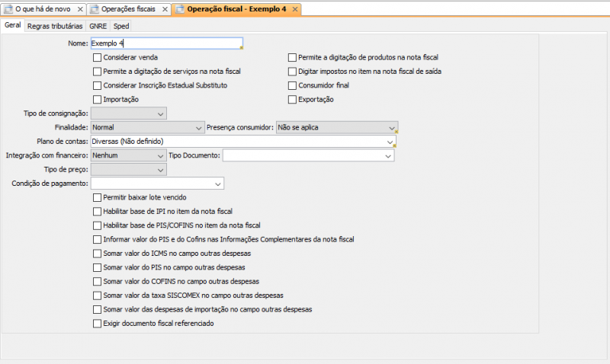Screen dimensions: 610x364
Task: Click the Nome text field
Action: (x=165, y=43)
